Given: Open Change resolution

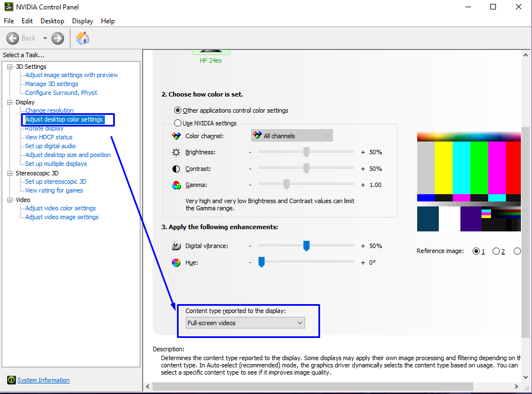Looking at the screenshot, I should point(49,110).
